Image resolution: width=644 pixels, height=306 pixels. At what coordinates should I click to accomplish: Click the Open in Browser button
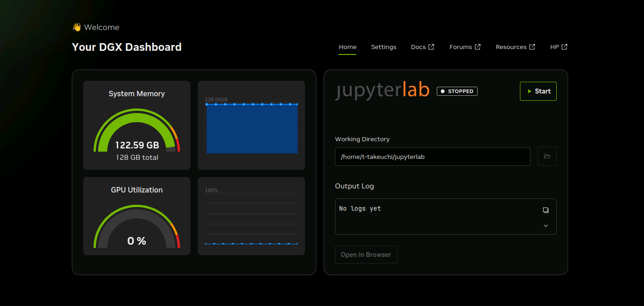366,255
